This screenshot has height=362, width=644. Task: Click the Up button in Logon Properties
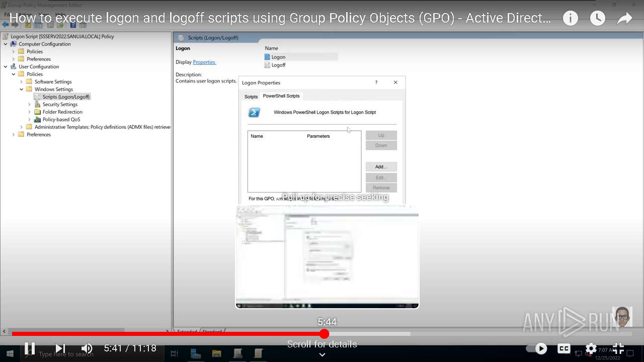381,135
